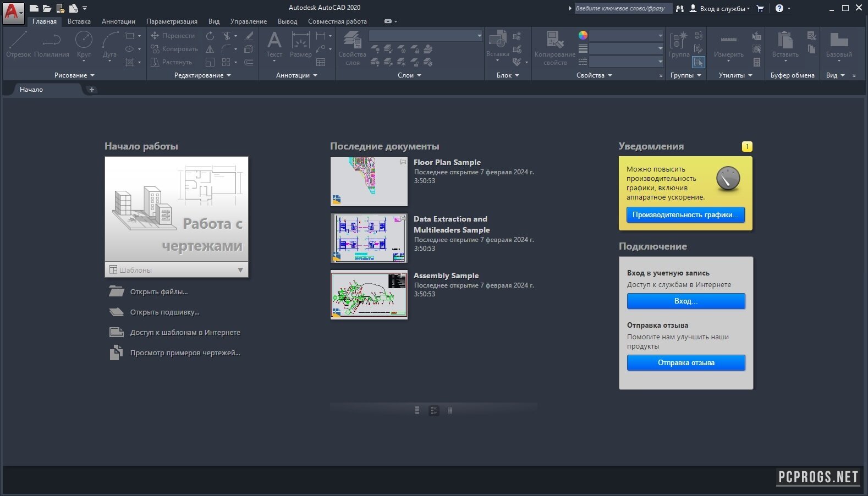Click the Измерить ruler tool
The width and height of the screenshot is (868, 496).
(728, 44)
